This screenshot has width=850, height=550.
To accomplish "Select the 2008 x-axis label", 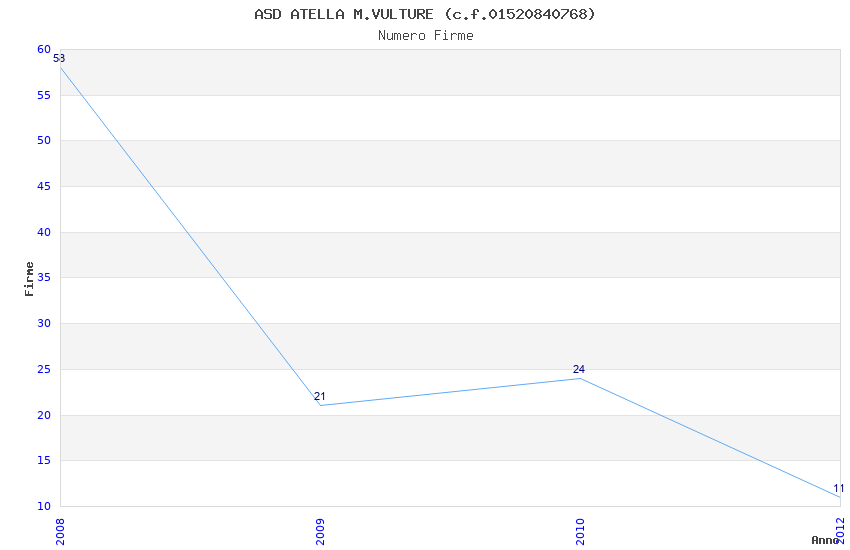I will click(60, 530).
